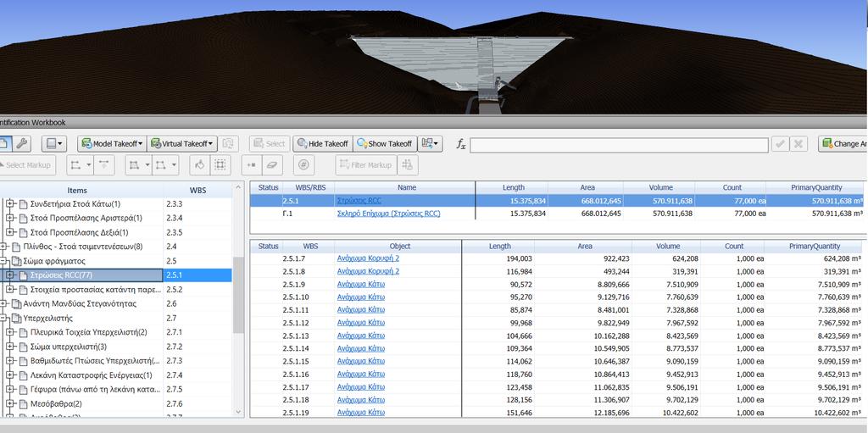Click the 3D dam model in the viewport
Screen dimensions: 868x433
tap(462, 64)
